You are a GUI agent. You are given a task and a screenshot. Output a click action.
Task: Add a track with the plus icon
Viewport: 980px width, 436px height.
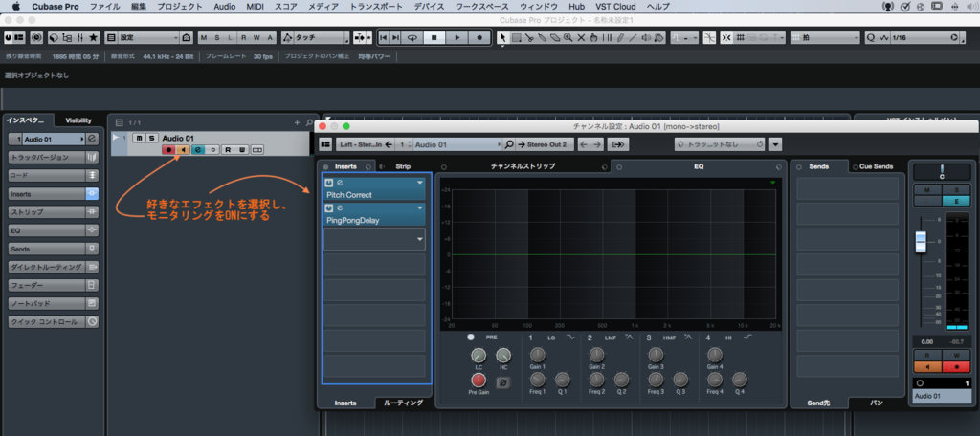point(297,123)
